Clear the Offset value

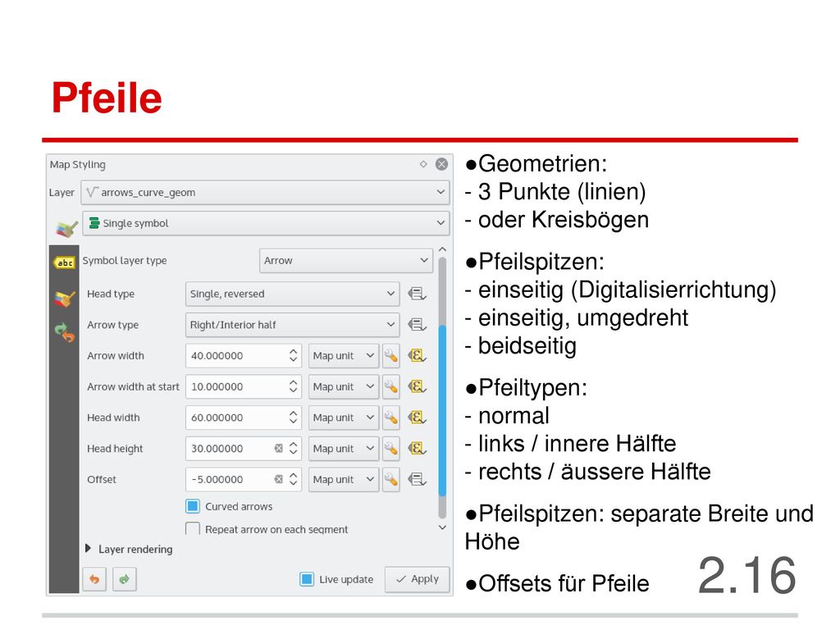tap(279, 479)
